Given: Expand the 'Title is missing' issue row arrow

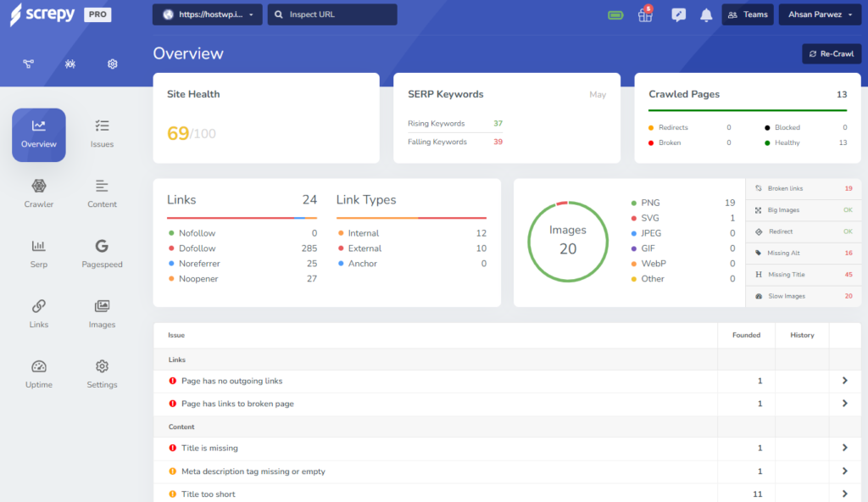Looking at the screenshot, I should (x=844, y=448).
